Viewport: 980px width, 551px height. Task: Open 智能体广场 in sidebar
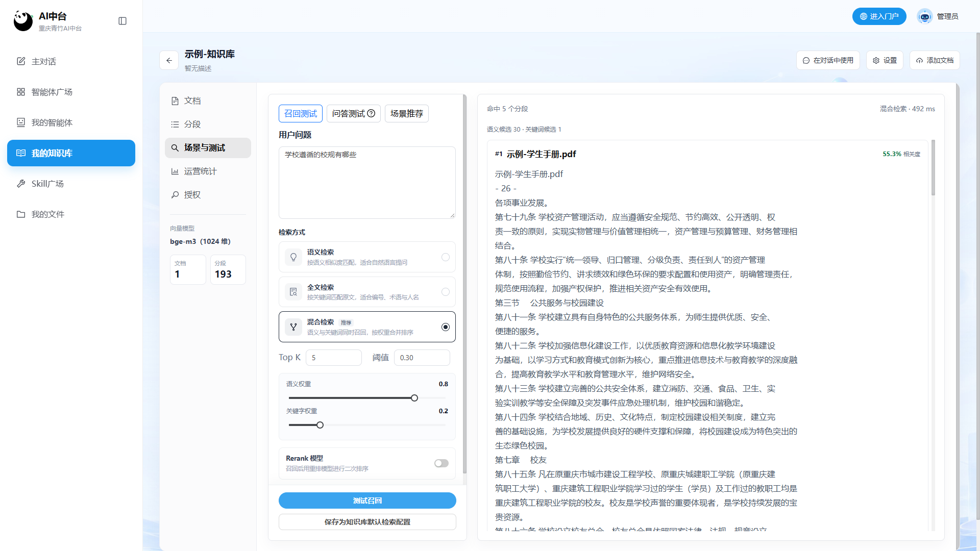pos(71,92)
